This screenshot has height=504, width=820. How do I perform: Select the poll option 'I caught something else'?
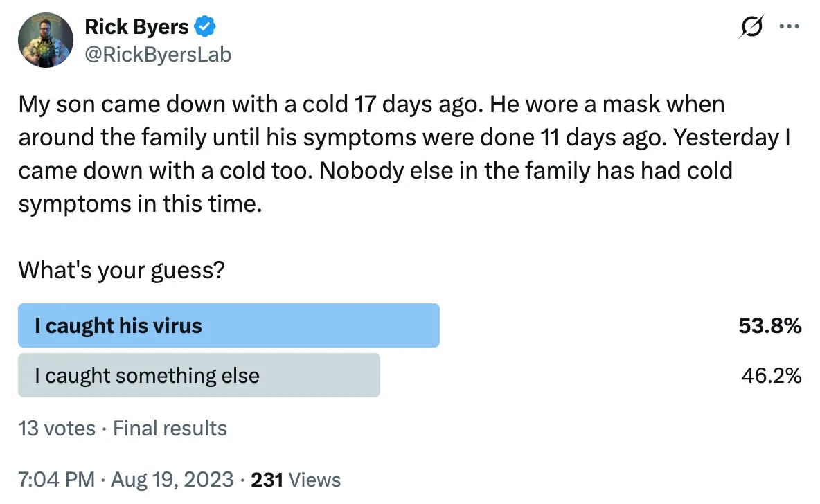[x=199, y=375]
